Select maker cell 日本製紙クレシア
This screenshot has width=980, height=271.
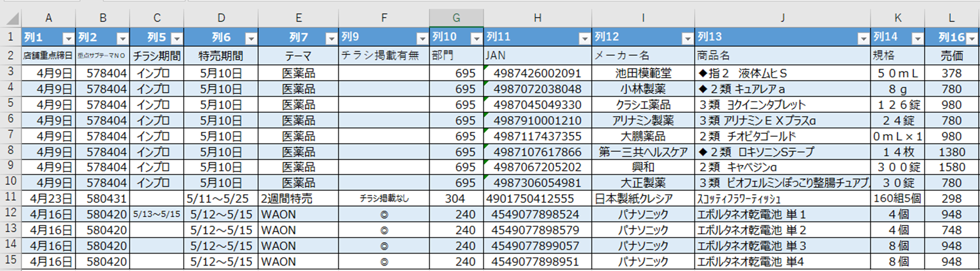[x=643, y=198]
